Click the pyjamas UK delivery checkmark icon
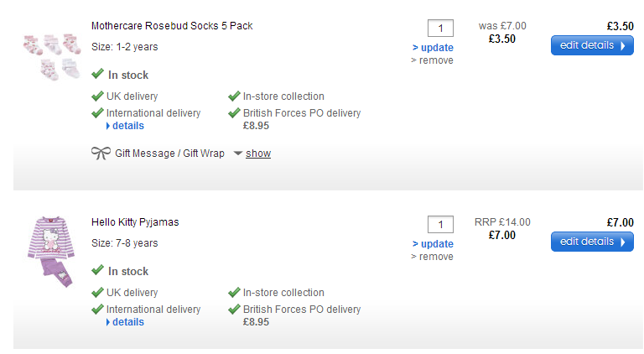The height and width of the screenshot is (354, 644). pos(98,293)
